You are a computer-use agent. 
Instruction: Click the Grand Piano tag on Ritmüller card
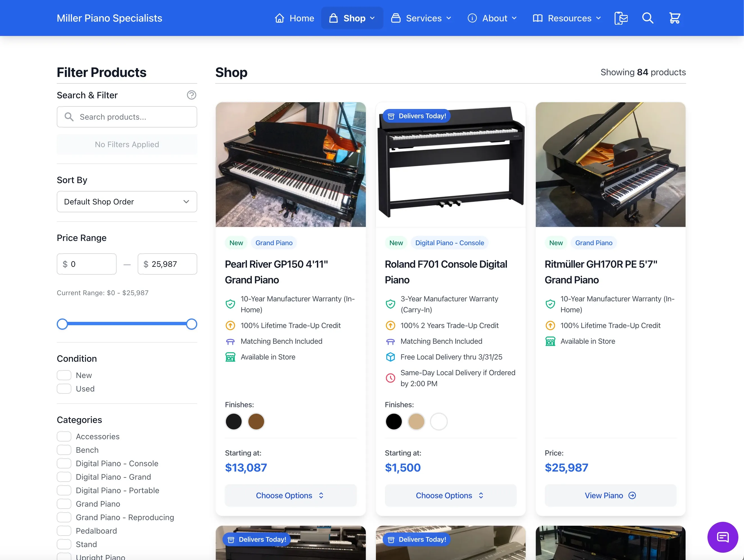point(594,243)
